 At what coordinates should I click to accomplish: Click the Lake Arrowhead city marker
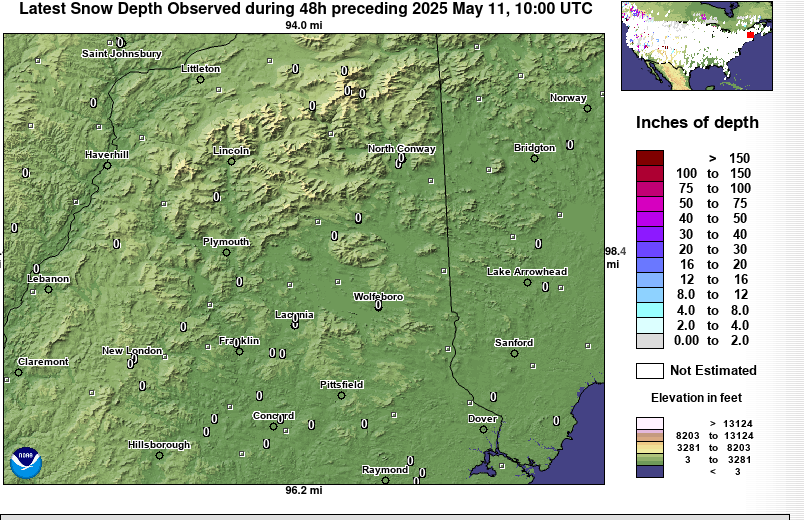[x=527, y=283]
